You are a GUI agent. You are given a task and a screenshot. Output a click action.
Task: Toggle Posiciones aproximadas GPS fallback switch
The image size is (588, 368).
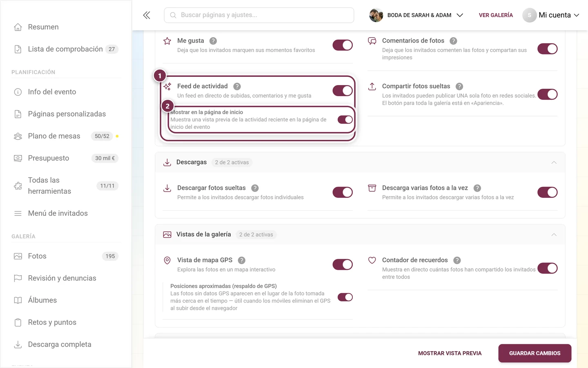pos(345,297)
